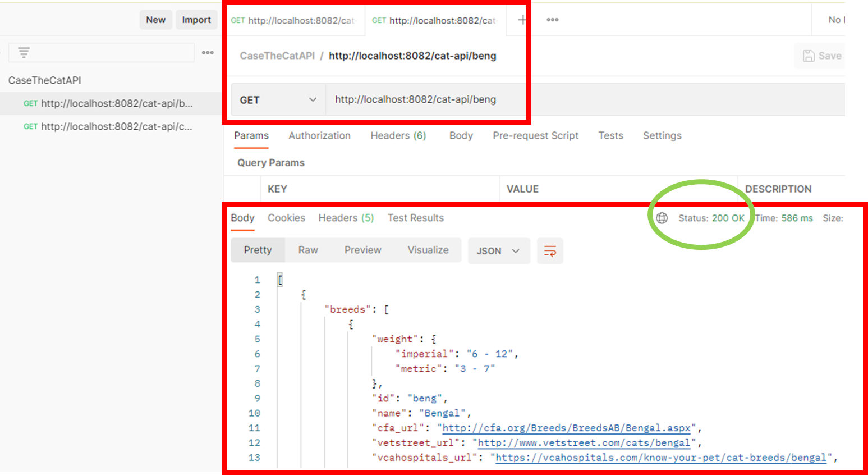Viewport: 868px width, 475px height.
Task: Open the request Settings tab
Action: [662, 135]
